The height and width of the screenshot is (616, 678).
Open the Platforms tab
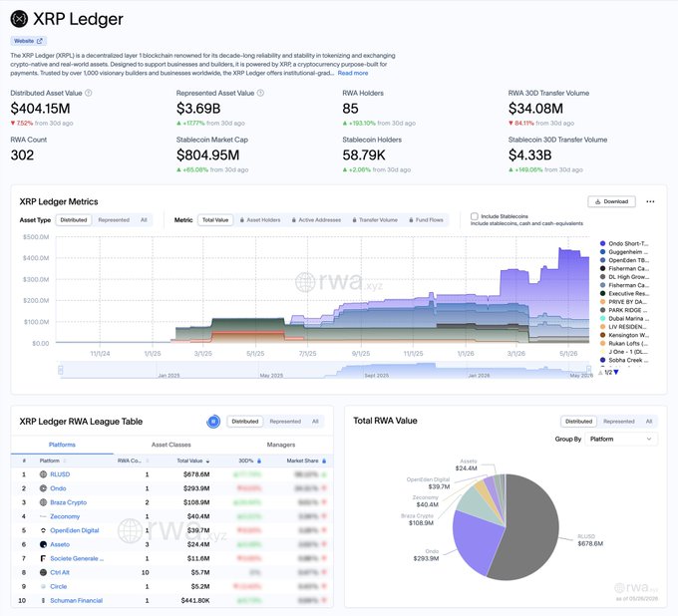click(62, 445)
